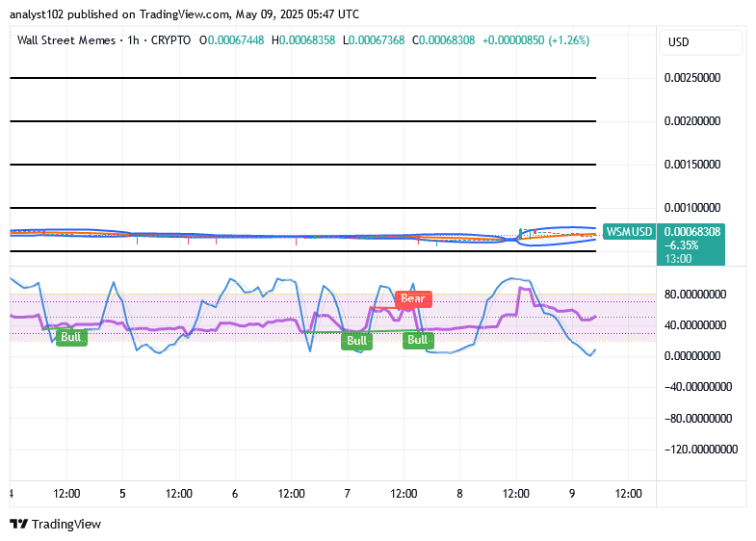Click the +1.26% change text

click(569, 40)
